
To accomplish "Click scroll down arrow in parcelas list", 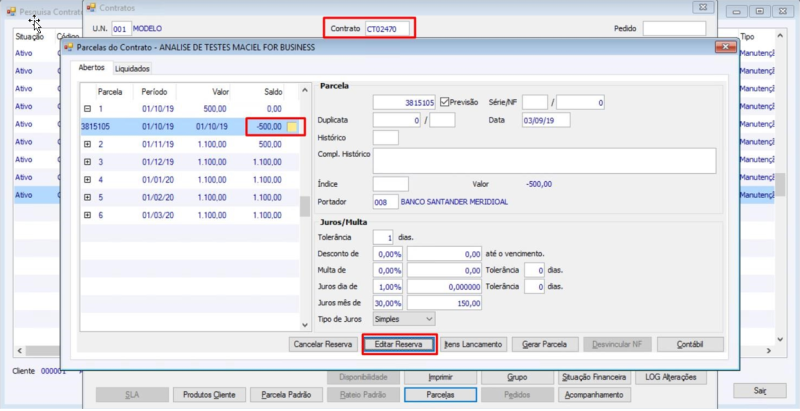I will 305,325.
